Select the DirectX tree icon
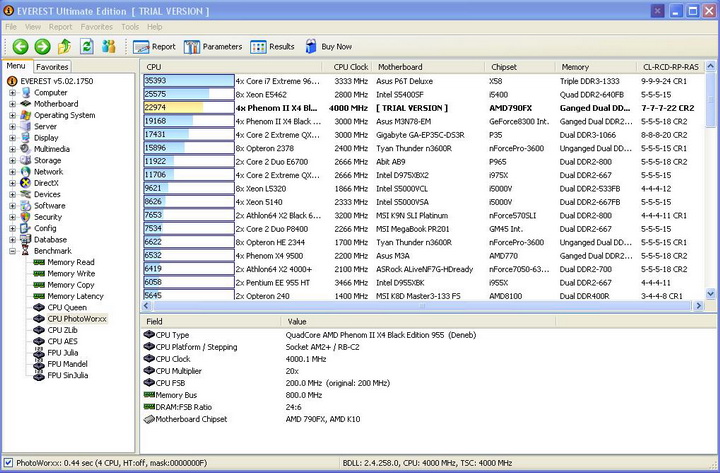The width and height of the screenshot is (720, 473). click(x=26, y=183)
